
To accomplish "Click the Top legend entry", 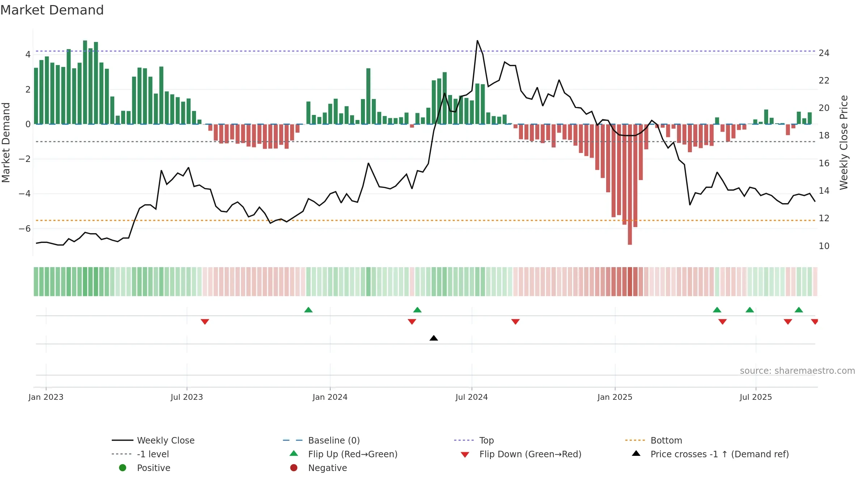I will [474, 440].
